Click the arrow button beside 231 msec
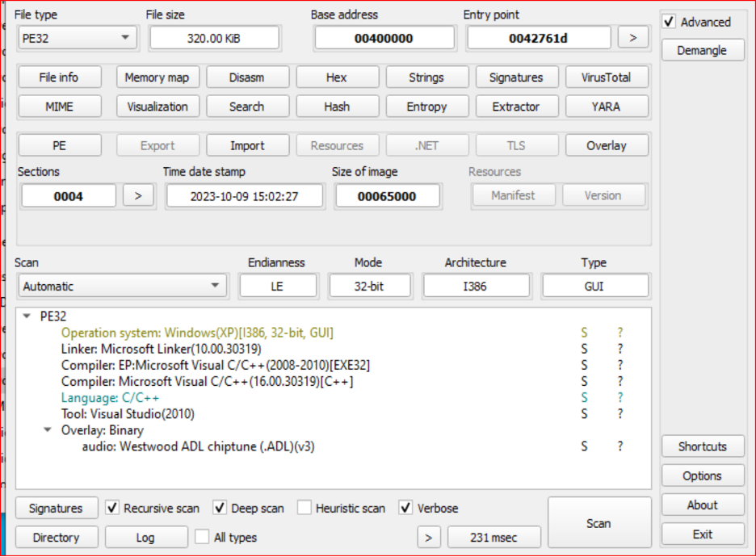 (x=429, y=538)
